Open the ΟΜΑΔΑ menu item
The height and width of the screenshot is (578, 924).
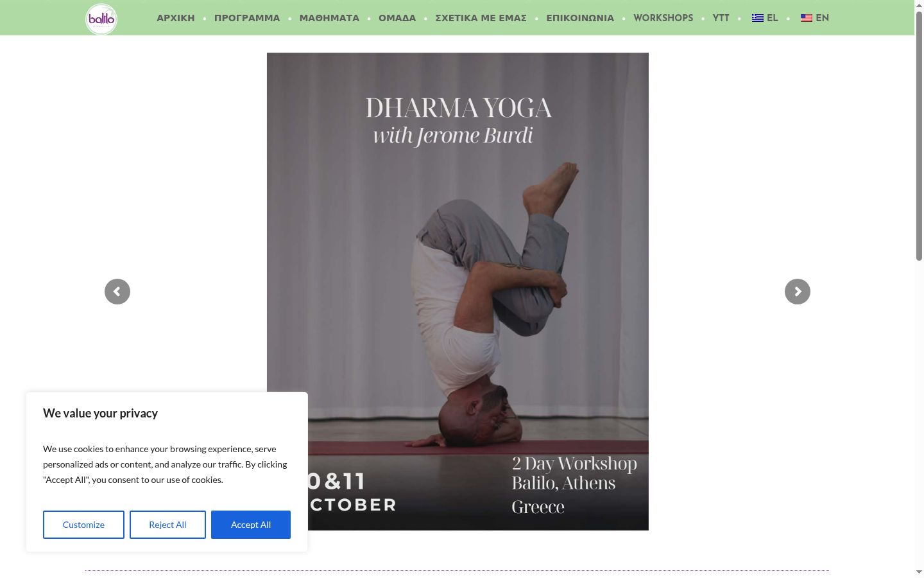pos(397,18)
